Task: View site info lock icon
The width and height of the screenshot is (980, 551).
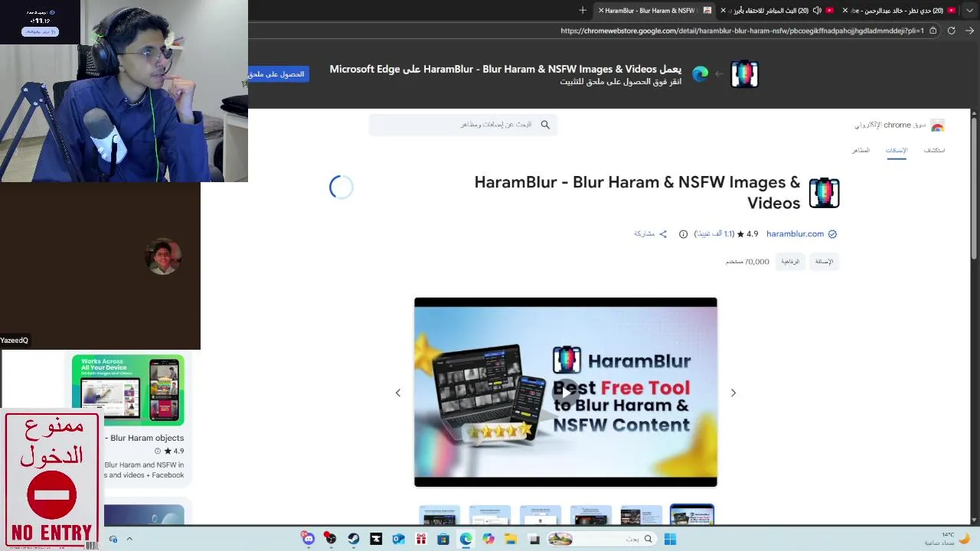Action: [933, 31]
